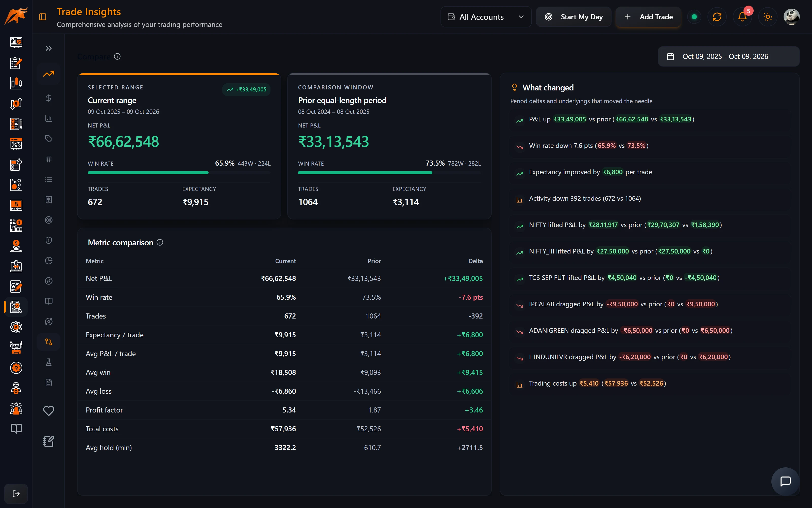
Task: Open the notifications bell with 5 badge
Action: click(742, 17)
